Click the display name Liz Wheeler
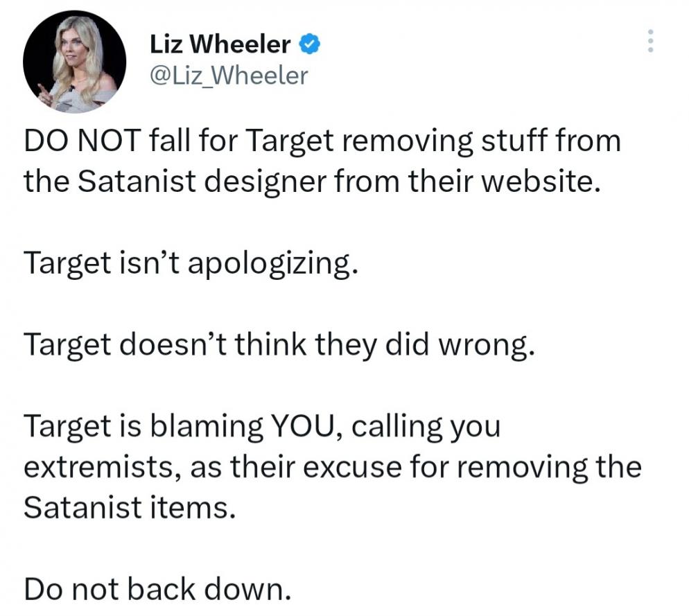The height and width of the screenshot is (616, 689). [220, 44]
